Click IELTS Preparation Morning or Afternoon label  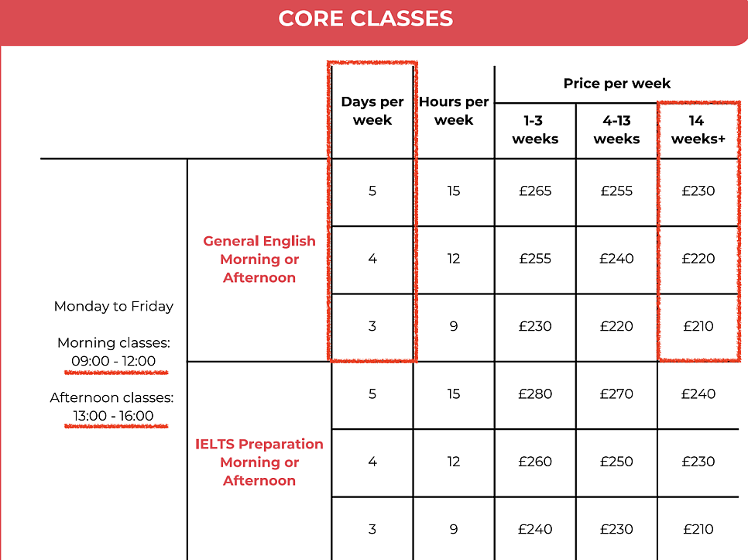259,462
